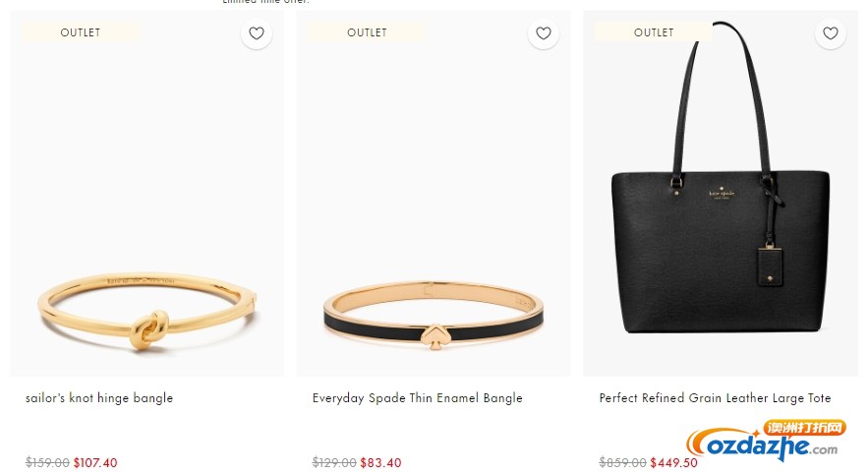
Task: Click the gold kate spade logo on tote
Action: point(722,193)
